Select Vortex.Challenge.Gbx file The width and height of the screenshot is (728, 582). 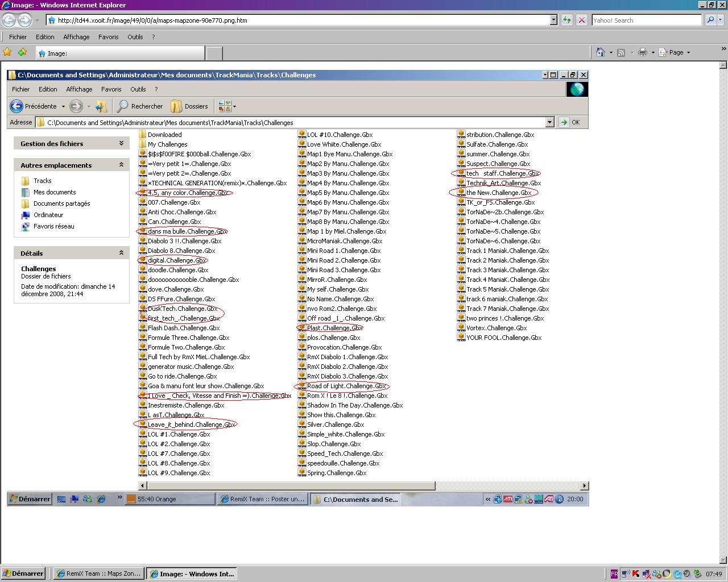click(493, 328)
